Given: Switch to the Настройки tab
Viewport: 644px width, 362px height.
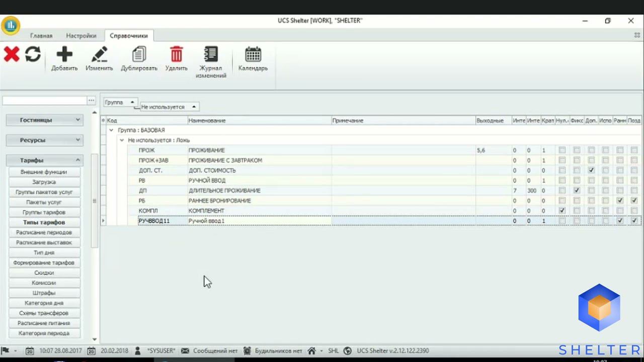Looking at the screenshot, I should (81, 36).
